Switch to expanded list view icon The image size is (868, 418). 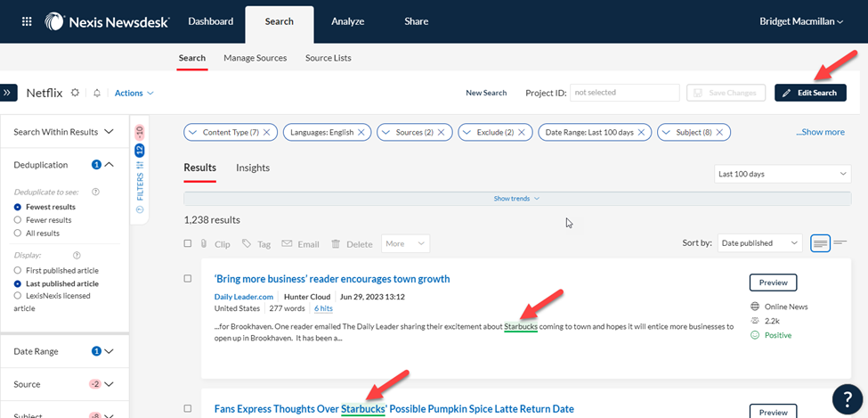(x=821, y=242)
